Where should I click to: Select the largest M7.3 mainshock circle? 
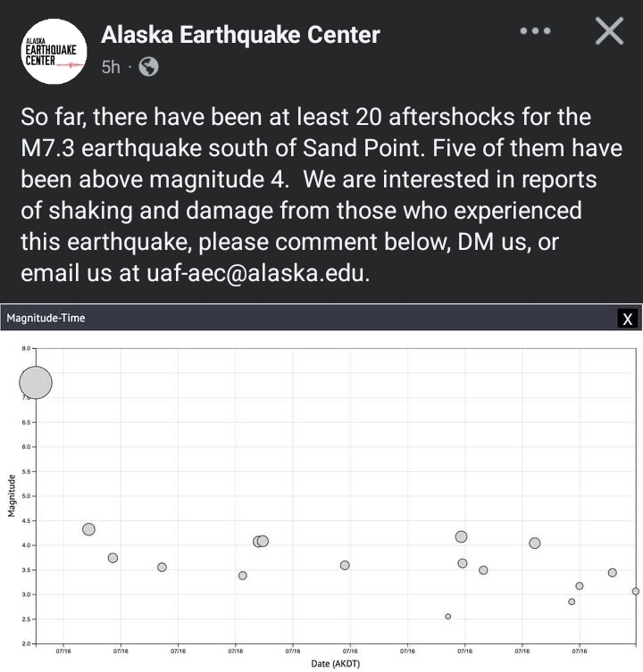[x=36, y=382]
